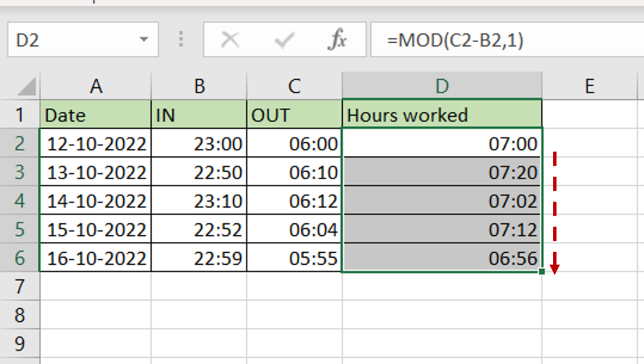Click inside the Name Box showing D2
The width and height of the screenshot is (644, 364).
[x=69, y=41]
